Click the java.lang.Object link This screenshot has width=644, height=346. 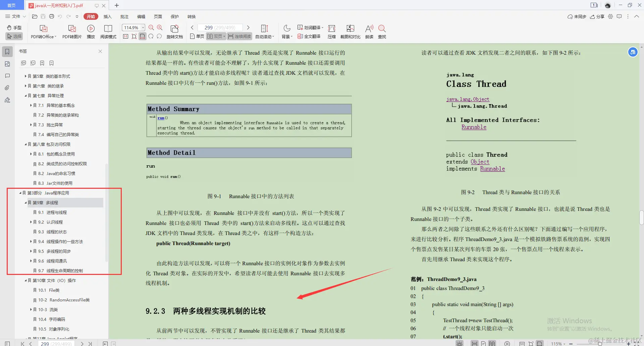[468, 99]
